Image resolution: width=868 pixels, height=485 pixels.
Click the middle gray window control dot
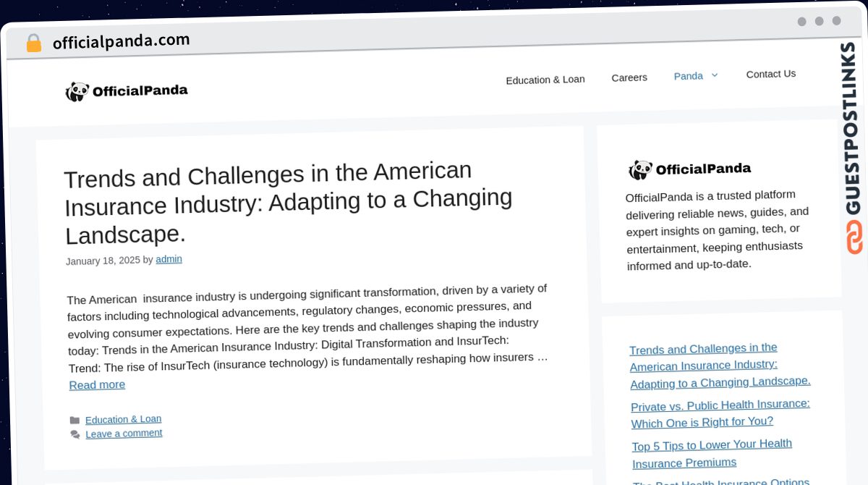(x=819, y=21)
